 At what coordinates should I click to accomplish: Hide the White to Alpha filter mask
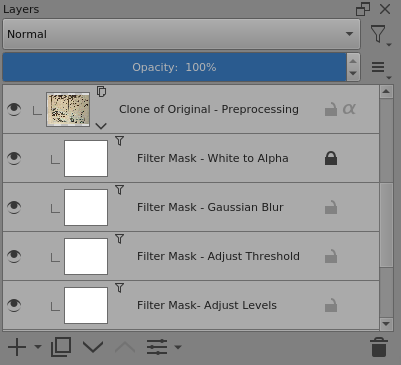(14, 158)
